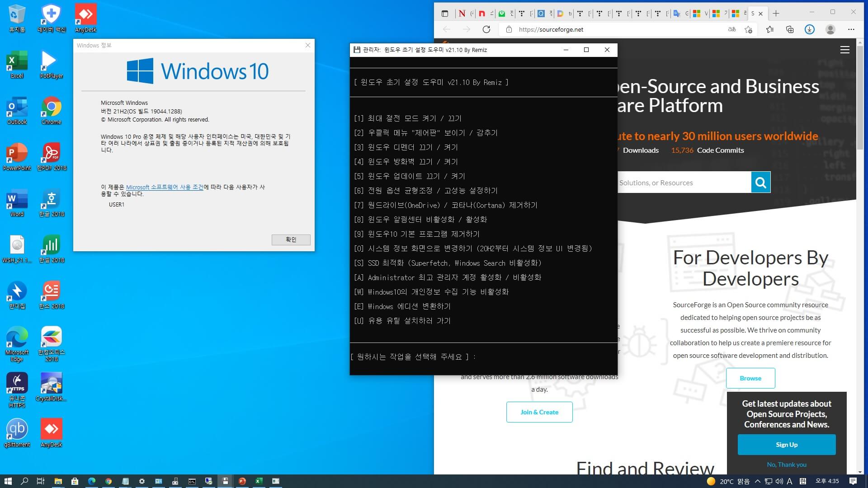The image size is (868, 488).
Task: Click Sign Up in the newsletter popup
Action: coord(787,445)
